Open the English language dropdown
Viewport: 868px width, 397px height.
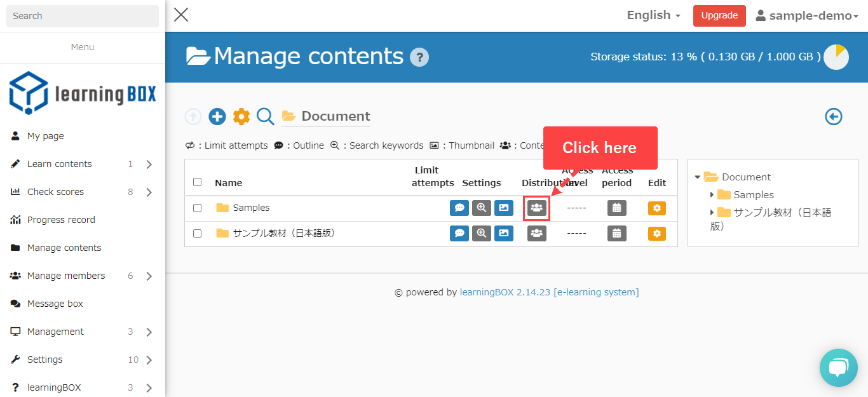653,15
